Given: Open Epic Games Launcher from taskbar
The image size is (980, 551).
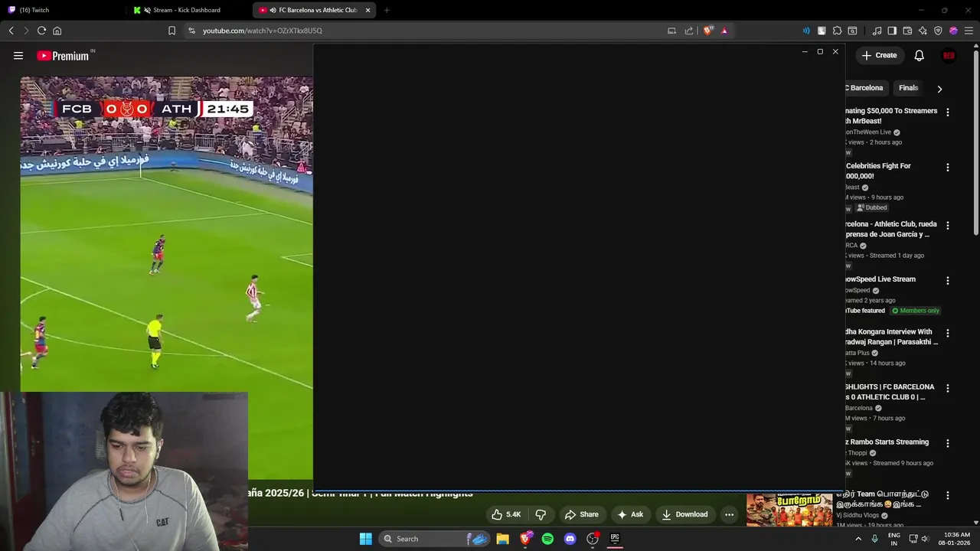Looking at the screenshot, I should pos(614,539).
